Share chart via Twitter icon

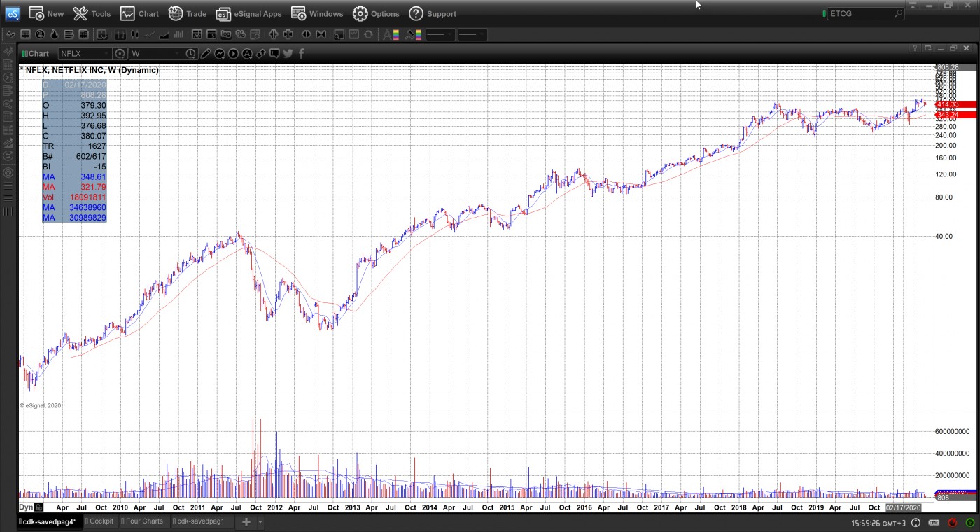[288, 53]
